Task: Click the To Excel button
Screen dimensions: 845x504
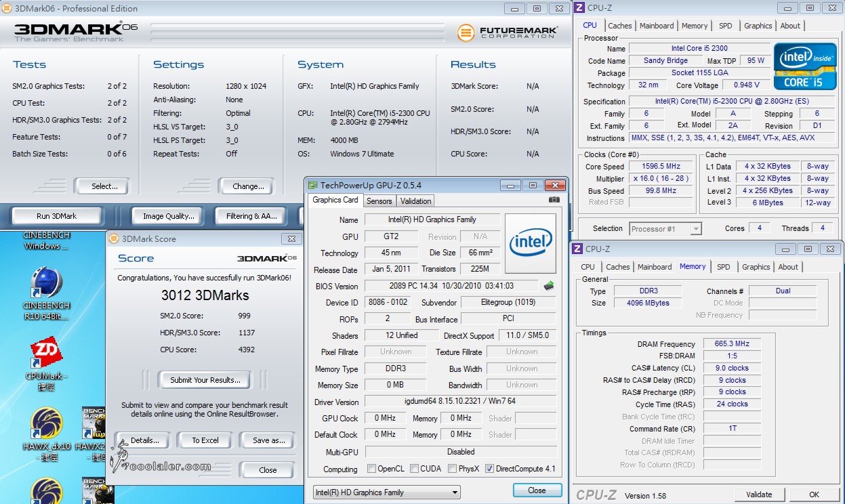Action: click(205, 440)
